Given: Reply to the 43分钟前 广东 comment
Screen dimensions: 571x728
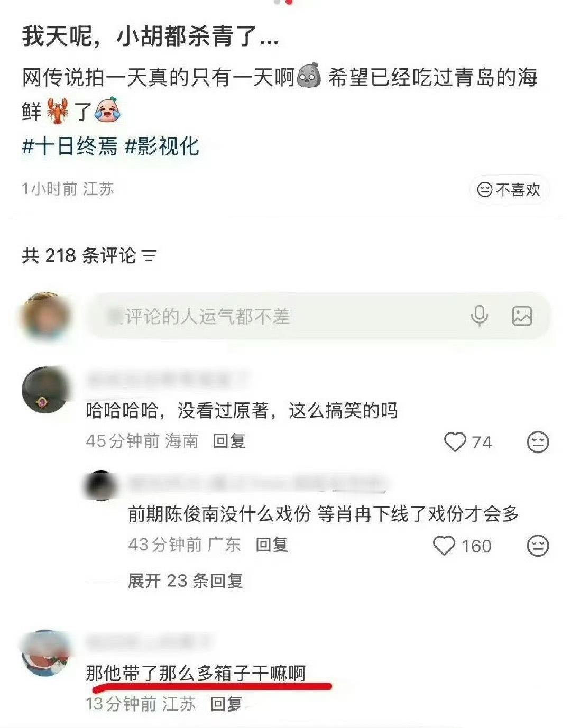Looking at the screenshot, I should click(x=272, y=545).
